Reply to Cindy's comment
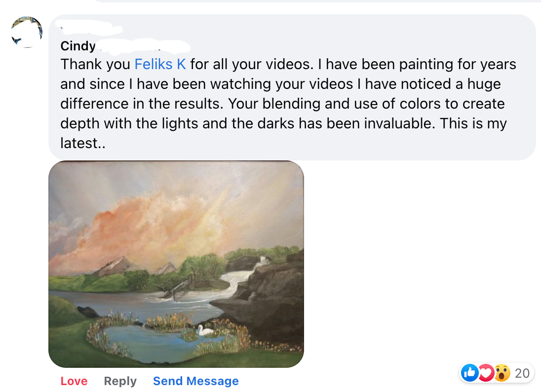This screenshot has width=541, height=392. pyautogui.click(x=120, y=381)
